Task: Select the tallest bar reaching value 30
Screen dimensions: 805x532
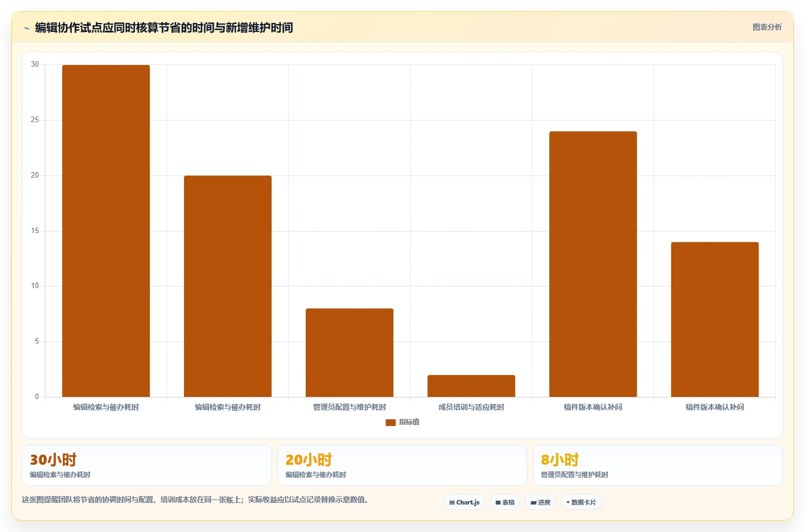Action: 106,231
